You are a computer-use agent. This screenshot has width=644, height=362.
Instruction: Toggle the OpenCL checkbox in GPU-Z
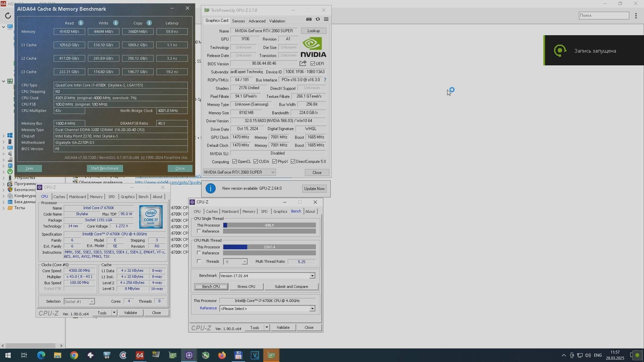(x=234, y=162)
